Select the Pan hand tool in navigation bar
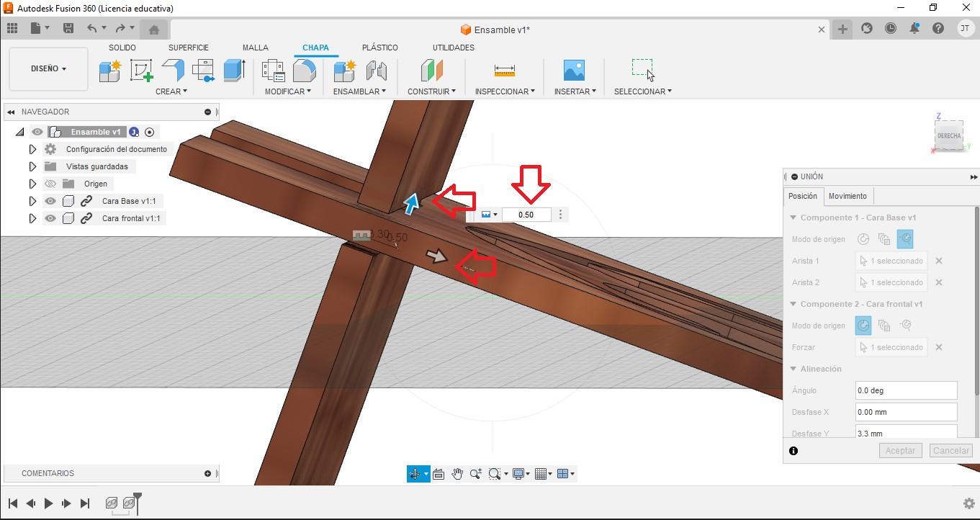 pos(457,473)
